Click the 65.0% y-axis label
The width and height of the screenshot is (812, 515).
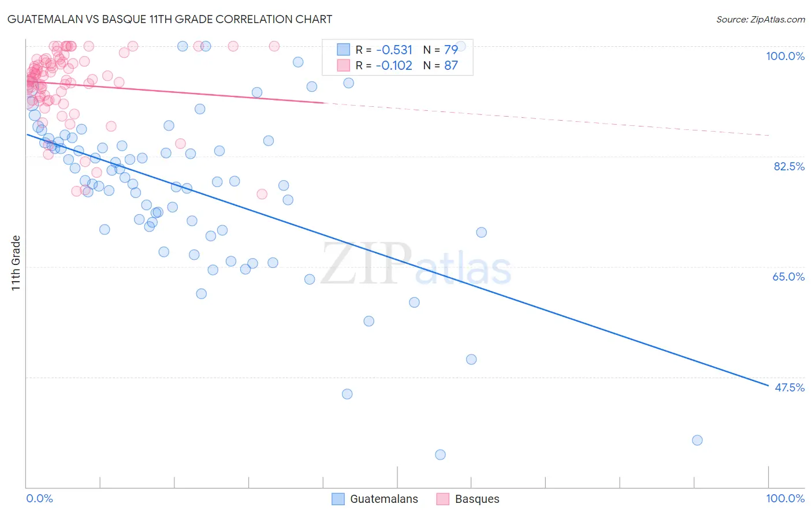(x=789, y=277)
